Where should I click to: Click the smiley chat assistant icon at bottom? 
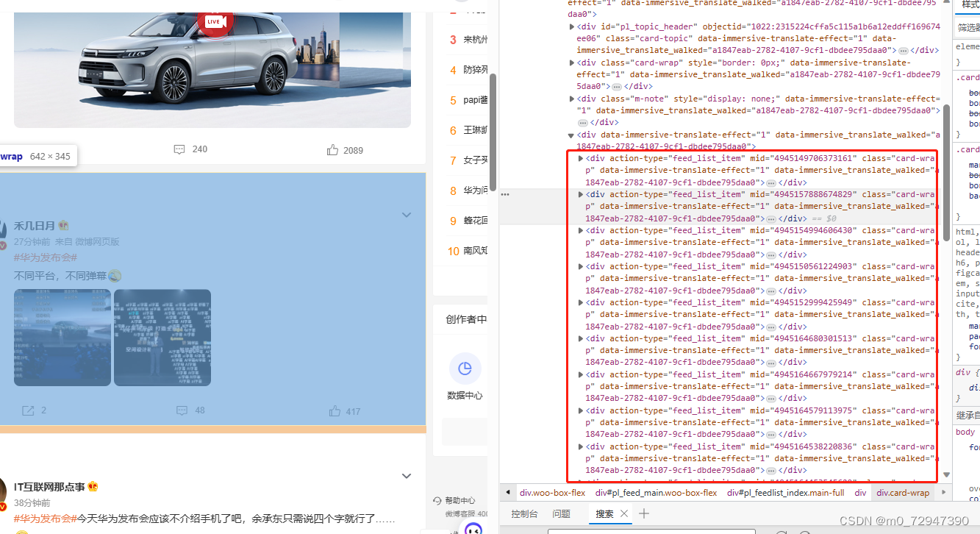click(x=473, y=530)
